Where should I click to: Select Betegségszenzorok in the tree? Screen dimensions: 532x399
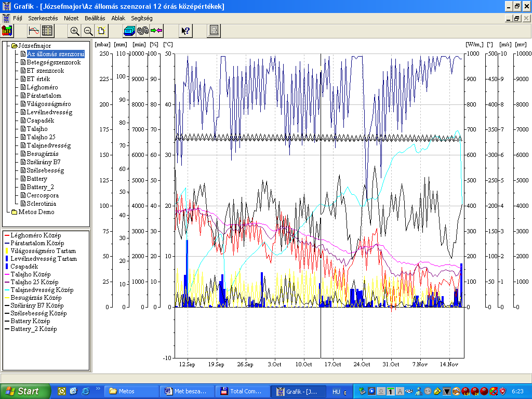pyautogui.click(x=54, y=62)
